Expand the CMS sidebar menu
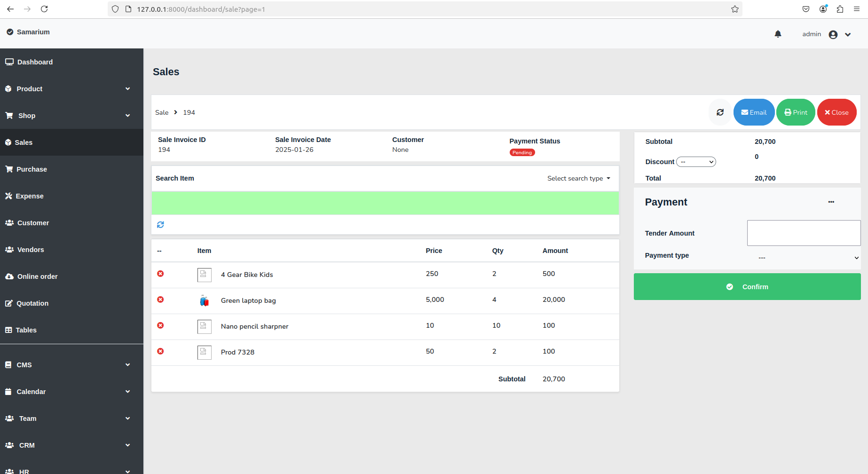Screen dimensions: 868x474 71,365
